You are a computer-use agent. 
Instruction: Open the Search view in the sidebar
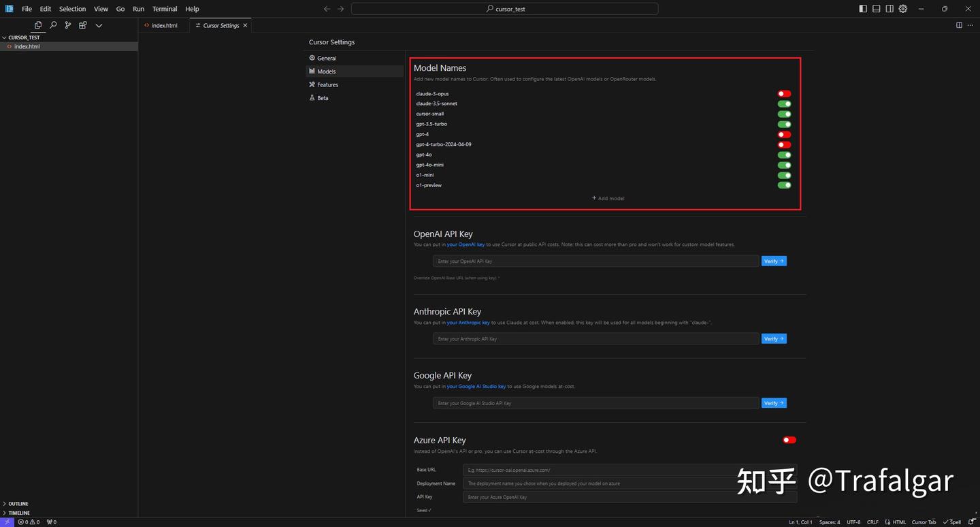point(53,25)
